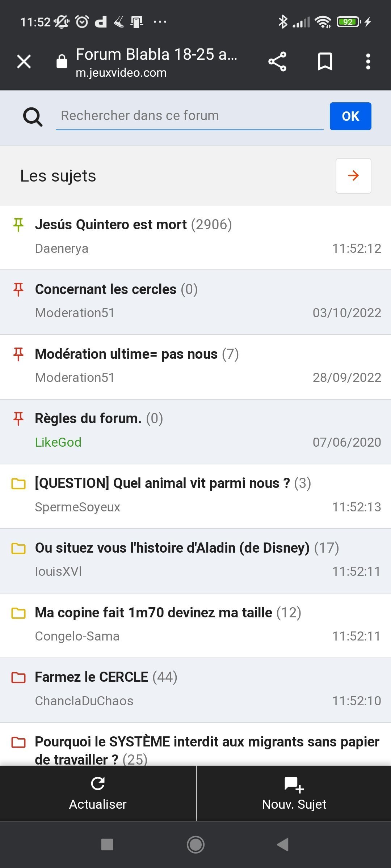Tap the Android back navigation triangle
Screen dimensions: 391x868
pos(283,845)
